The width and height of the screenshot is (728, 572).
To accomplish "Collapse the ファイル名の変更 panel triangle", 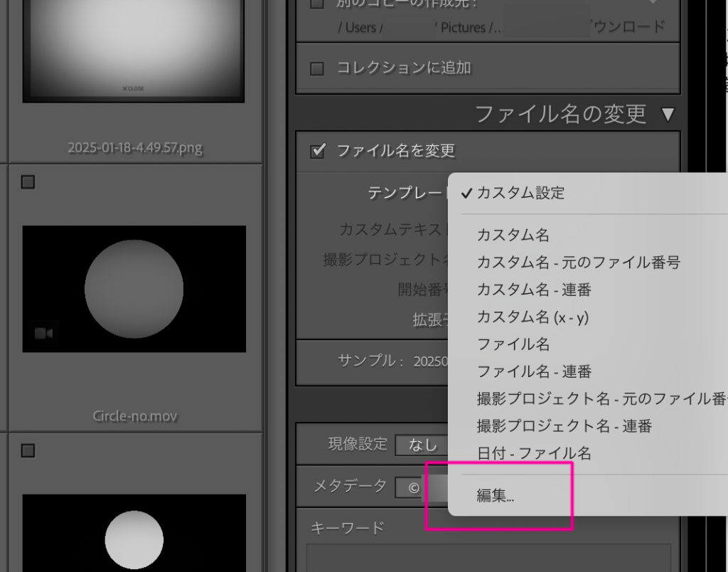I will point(667,114).
